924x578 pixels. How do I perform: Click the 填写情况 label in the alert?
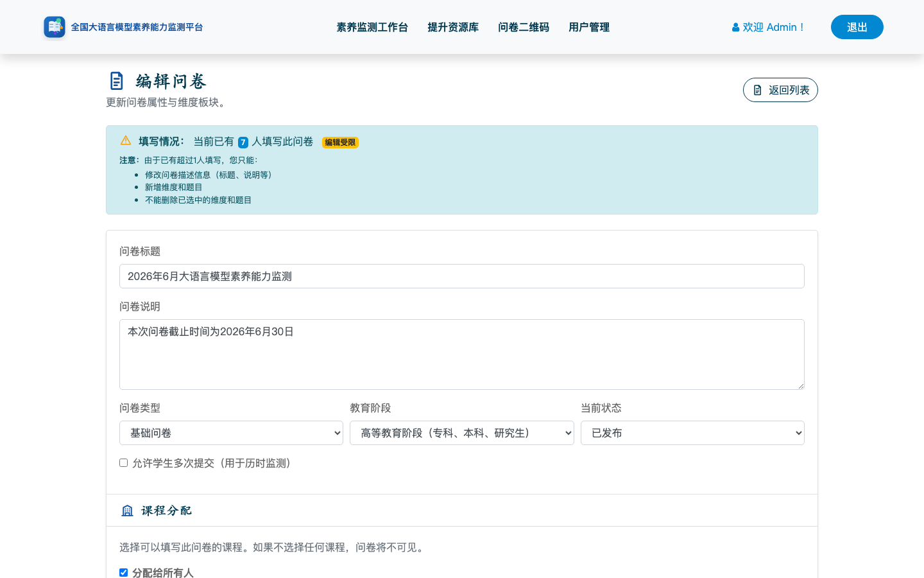(162, 141)
